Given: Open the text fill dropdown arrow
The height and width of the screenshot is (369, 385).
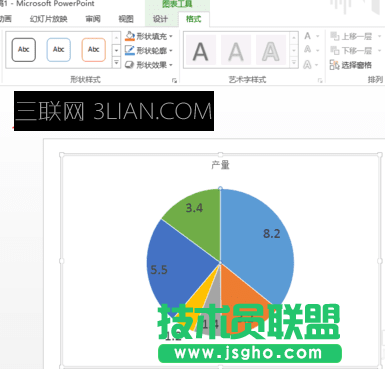Looking at the screenshot, I should (x=317, y=36).
